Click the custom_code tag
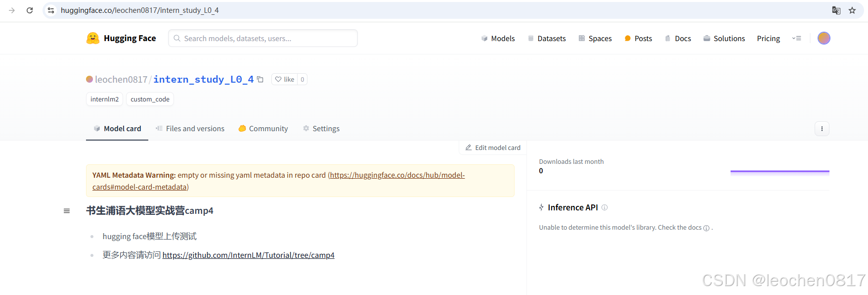This screenshot has width=868, height=295. tap(150, 99)
